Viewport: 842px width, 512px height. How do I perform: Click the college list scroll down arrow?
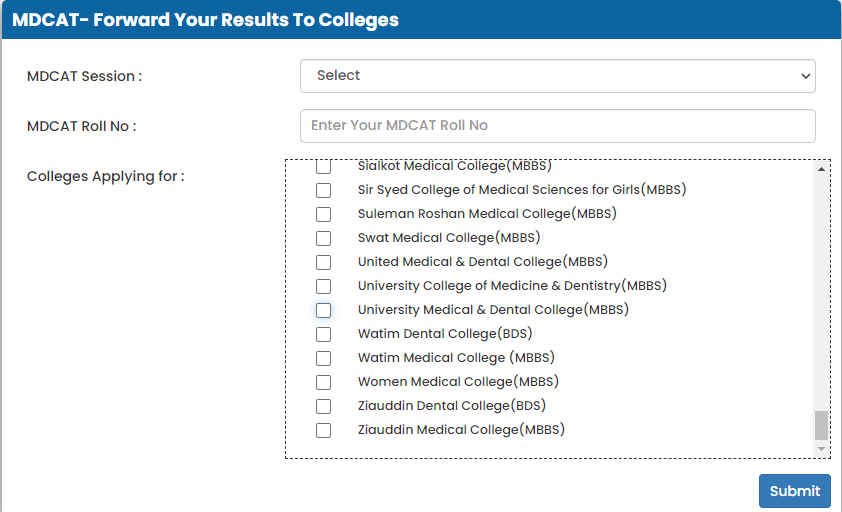pos(821,449)
